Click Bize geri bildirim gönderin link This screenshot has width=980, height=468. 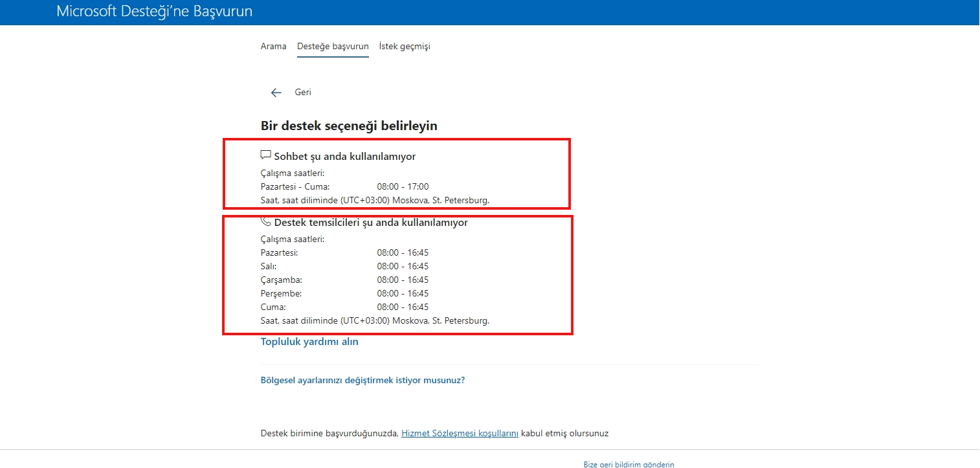[629, 464]
